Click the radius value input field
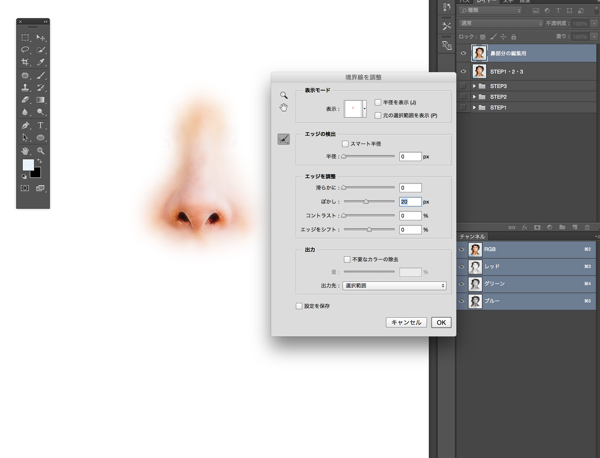Viewport: 600px width, 458px height. pyautogui.click(x=410, y=156)
